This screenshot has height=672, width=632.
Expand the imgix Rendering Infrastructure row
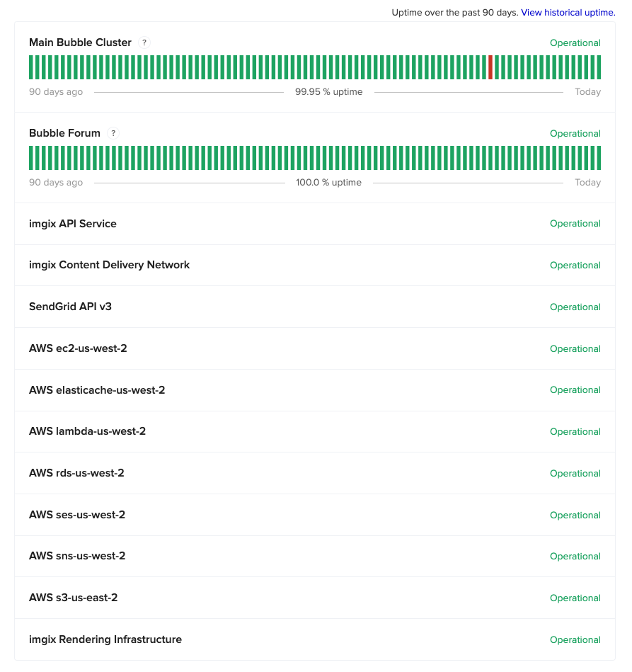105,639
